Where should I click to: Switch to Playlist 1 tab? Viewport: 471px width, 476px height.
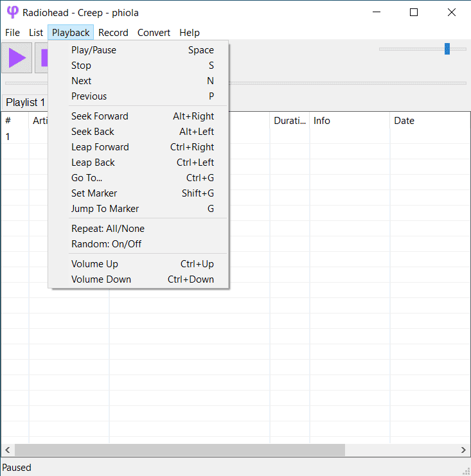[x=26, y=102]
